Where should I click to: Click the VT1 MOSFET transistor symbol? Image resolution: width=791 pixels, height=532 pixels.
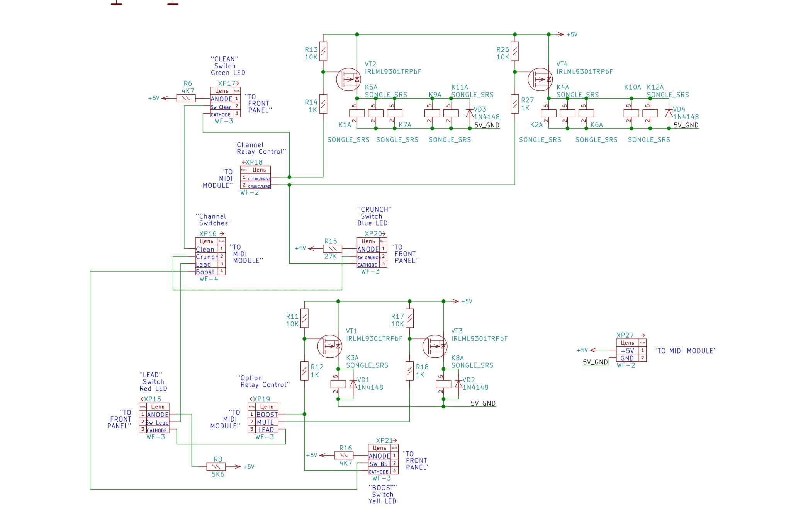pos(329,346)
